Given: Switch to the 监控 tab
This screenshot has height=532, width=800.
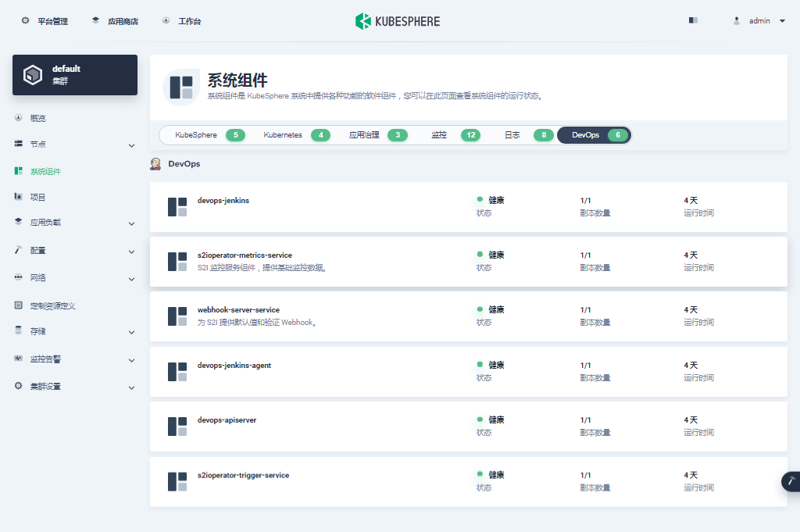Looking at the screenshot, I should (x=455, y=134).
